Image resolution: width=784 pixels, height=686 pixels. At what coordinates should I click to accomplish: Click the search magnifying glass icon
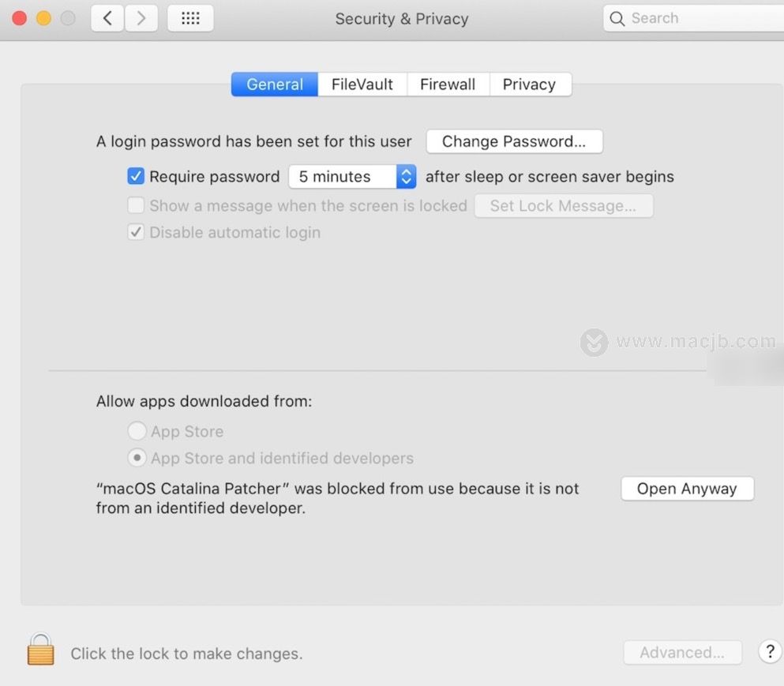pos(617,18)
